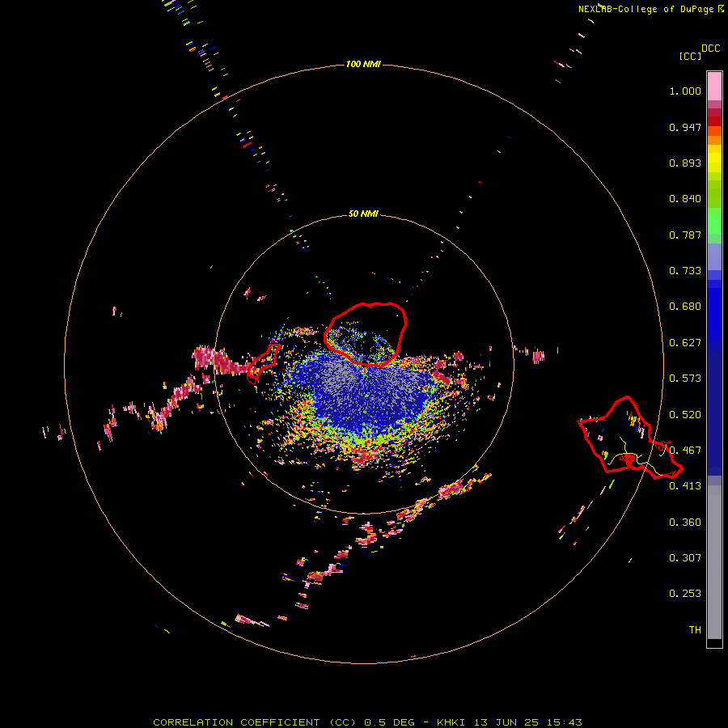728x728 pixels.
Task: Click the 0.253 scale value
Action: coord(685,594)
